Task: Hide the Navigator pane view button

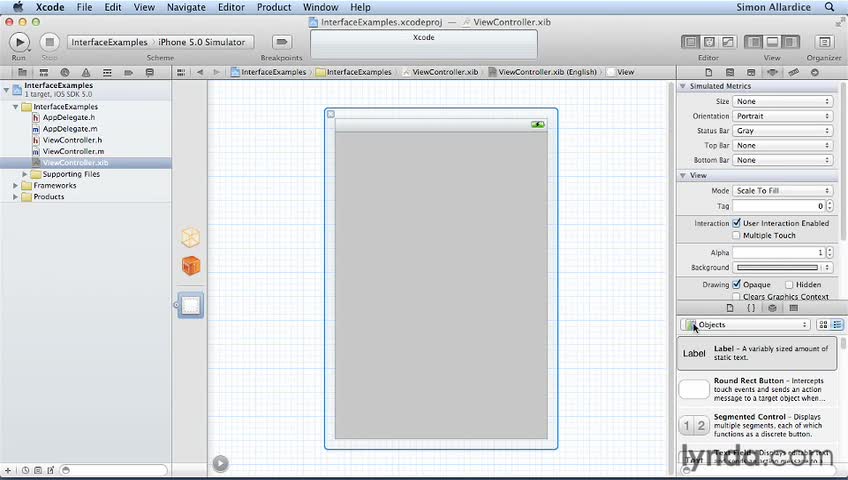Action: (x=754, y=42)
